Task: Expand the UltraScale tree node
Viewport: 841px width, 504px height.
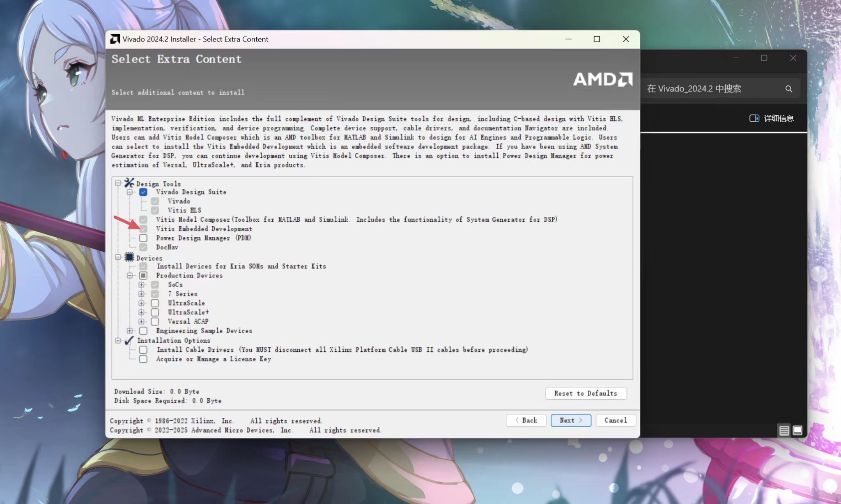Action: 141,303
